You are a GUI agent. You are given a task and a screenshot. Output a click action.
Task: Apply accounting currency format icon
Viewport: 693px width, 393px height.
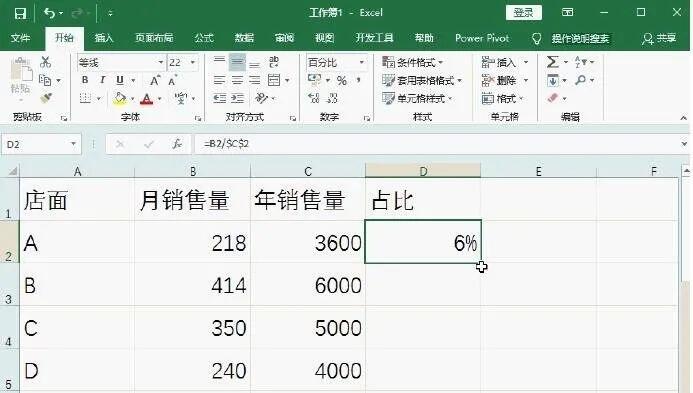(x=314, y=80)
